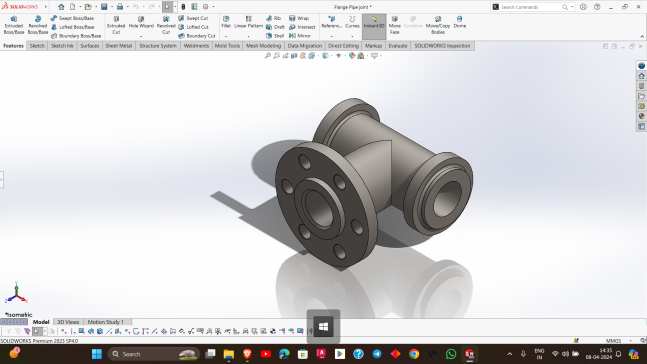Expand the SOLIDWORKS logo menu arrow
647x364 pixels.
tap(45, 7)
